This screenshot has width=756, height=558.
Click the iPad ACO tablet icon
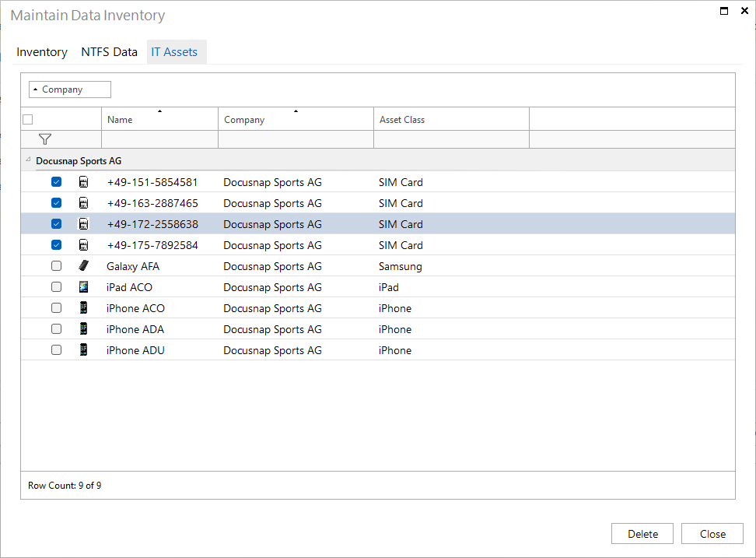[83, 287]
